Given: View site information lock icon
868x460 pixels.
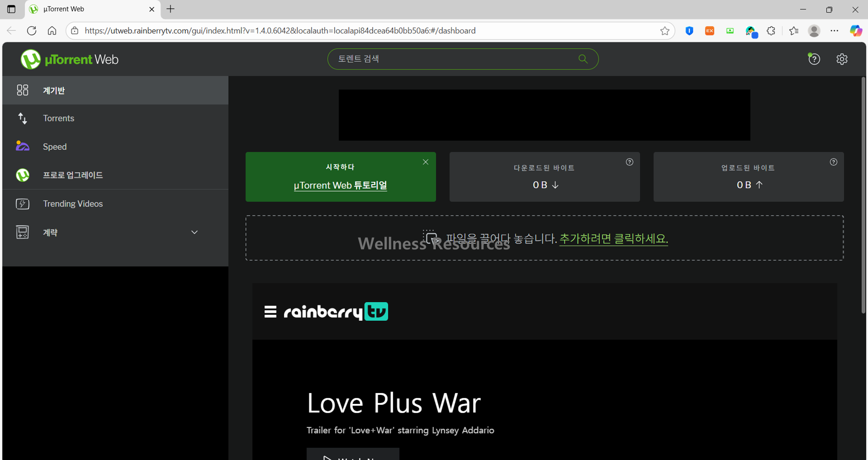Looking at the screenshot, I should [75, 31].
